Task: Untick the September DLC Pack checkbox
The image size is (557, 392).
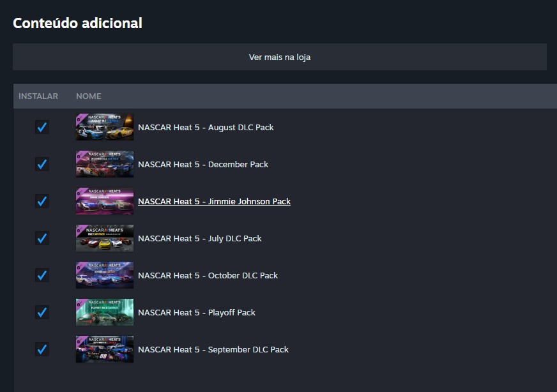Action: coord(42,349)
